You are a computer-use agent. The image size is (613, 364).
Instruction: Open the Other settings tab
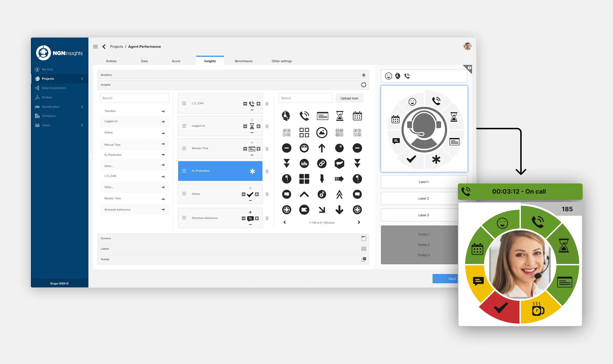282,61
